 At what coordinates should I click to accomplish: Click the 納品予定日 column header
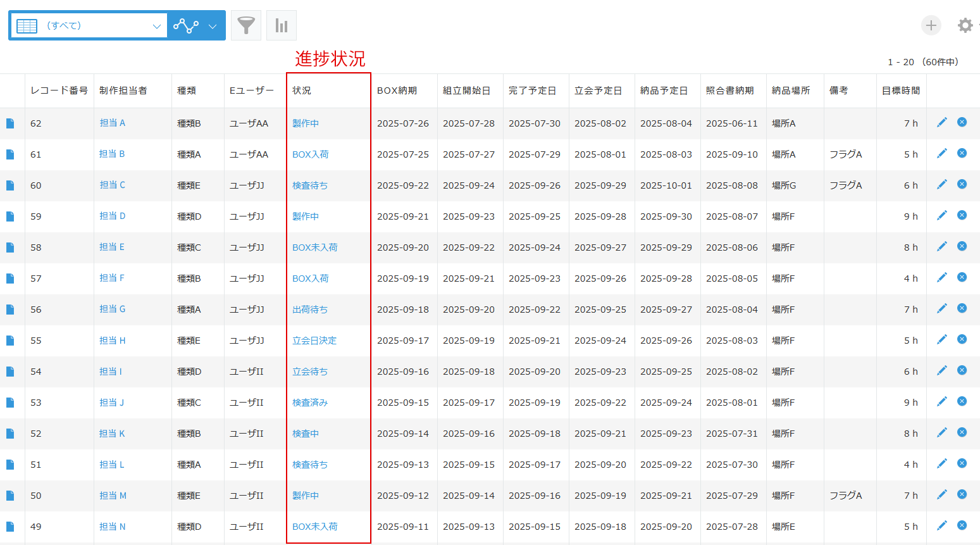click(x=664, y=91)
